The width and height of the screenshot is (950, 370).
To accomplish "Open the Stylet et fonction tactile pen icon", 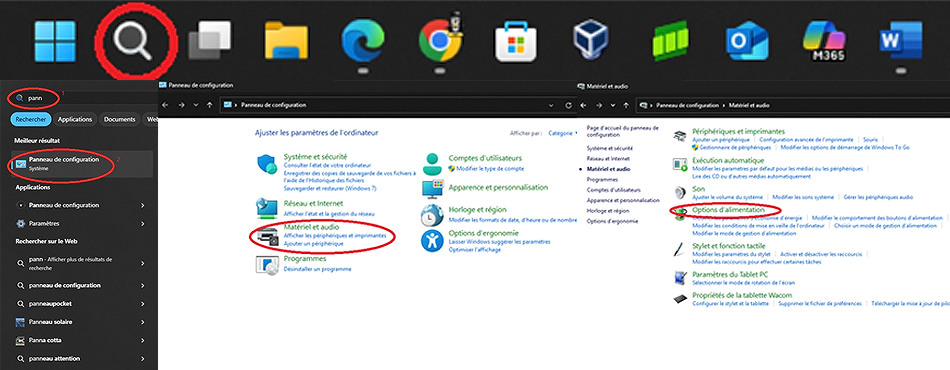I will coord(680,249).
